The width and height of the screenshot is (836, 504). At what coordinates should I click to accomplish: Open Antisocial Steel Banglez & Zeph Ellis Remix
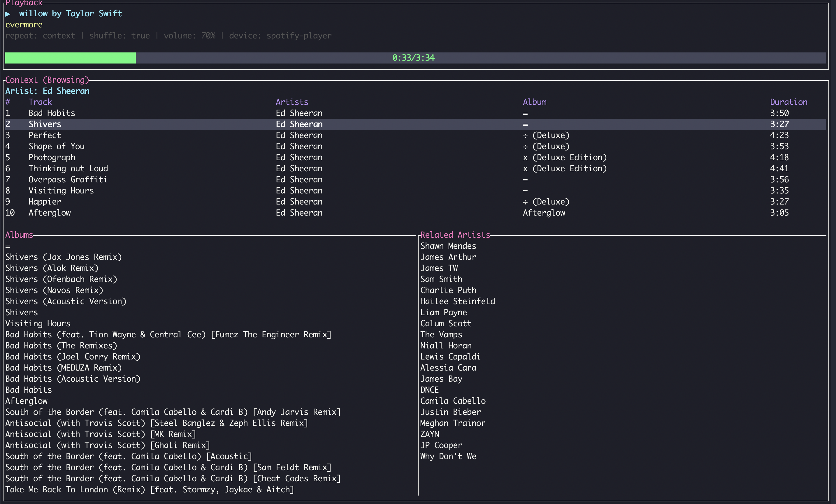tap(157, 423)
